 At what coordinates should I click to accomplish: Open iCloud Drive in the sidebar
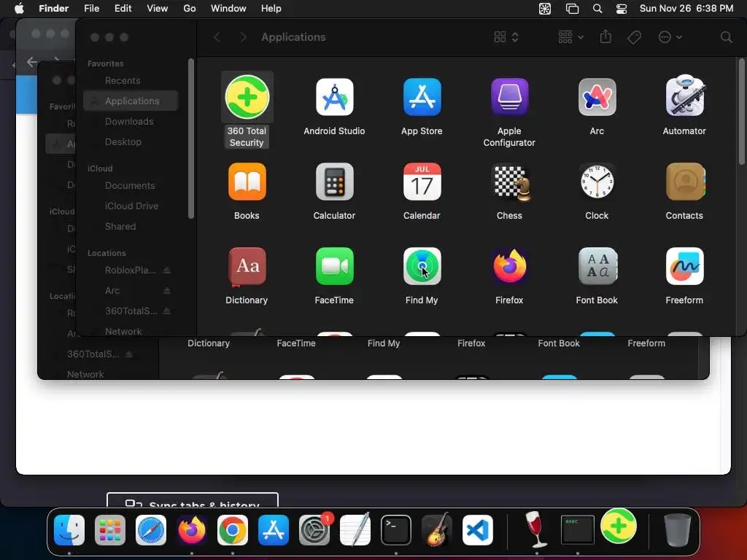click(x=131, y=206)
